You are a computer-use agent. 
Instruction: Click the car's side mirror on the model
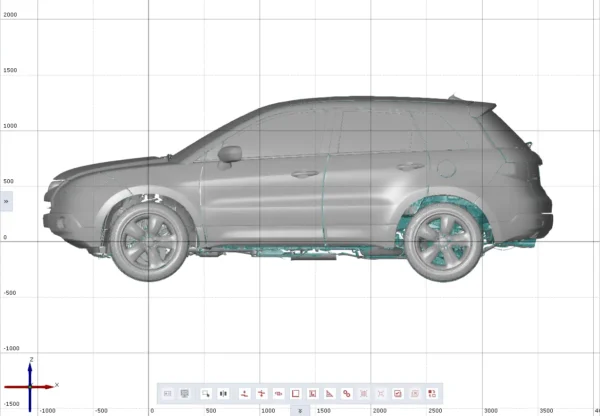230,155
